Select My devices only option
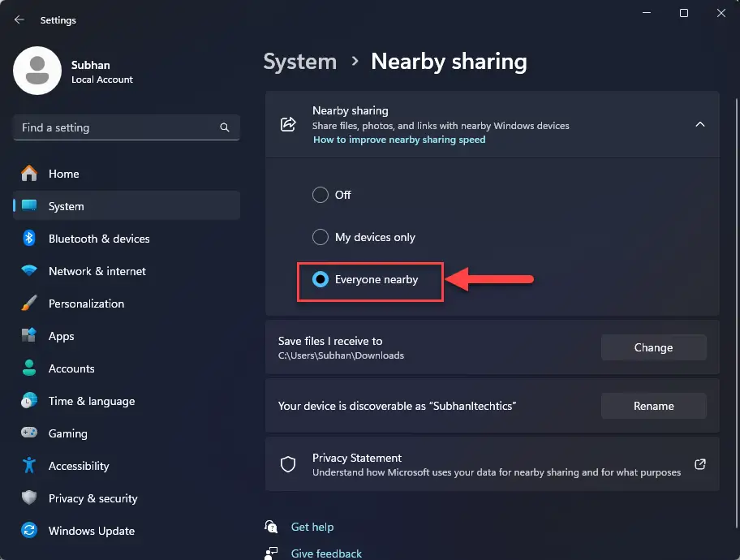The width and height of the screenshot is (740, 560). pyautogui.click(x=321, y=237)
